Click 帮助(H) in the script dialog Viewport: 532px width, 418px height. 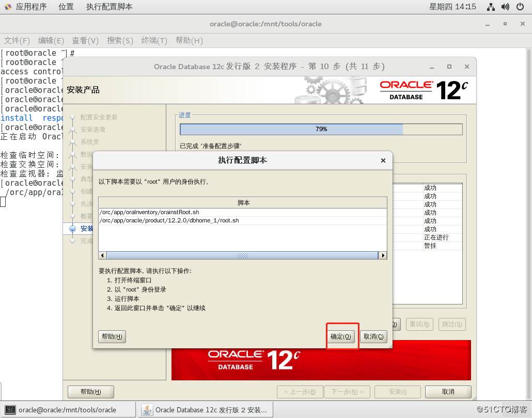pos(112,336)
